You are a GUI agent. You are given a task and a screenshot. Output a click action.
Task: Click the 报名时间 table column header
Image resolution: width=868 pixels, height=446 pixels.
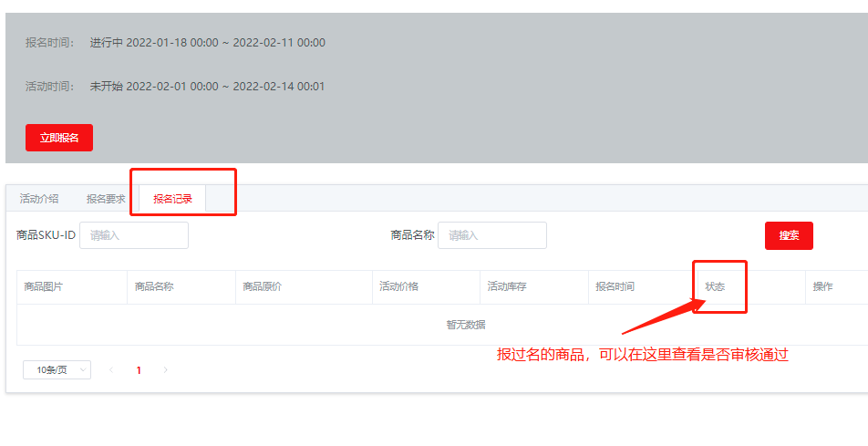(x=615, y=286)
